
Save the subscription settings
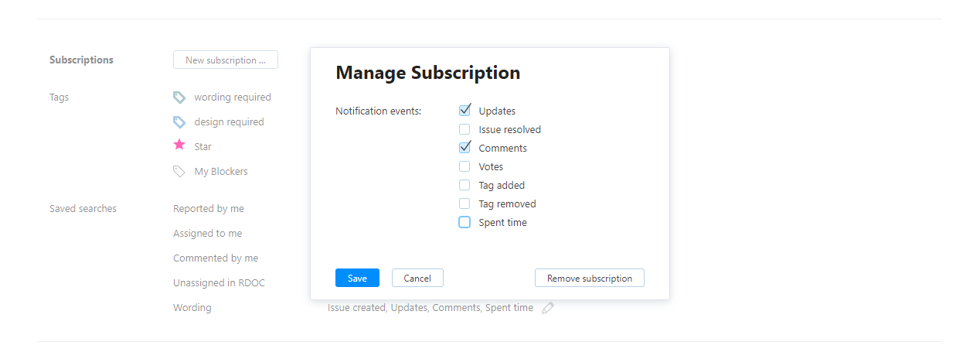coord(357,278)
